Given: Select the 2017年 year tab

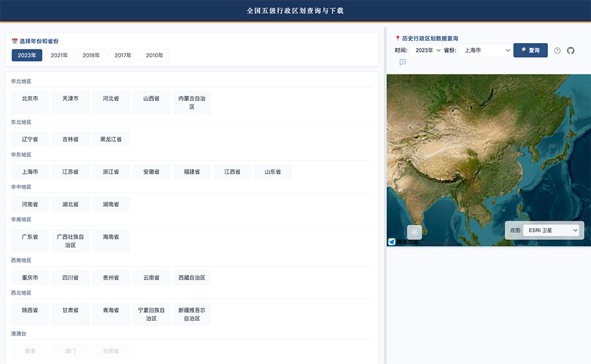Looking at the screenshot, I should pos(123,56).
